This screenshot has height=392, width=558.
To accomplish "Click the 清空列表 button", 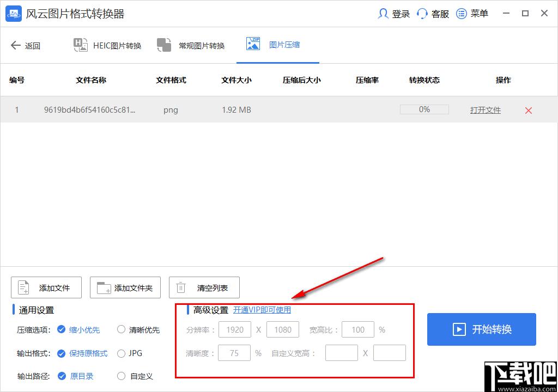I will (x=204, y=287).
